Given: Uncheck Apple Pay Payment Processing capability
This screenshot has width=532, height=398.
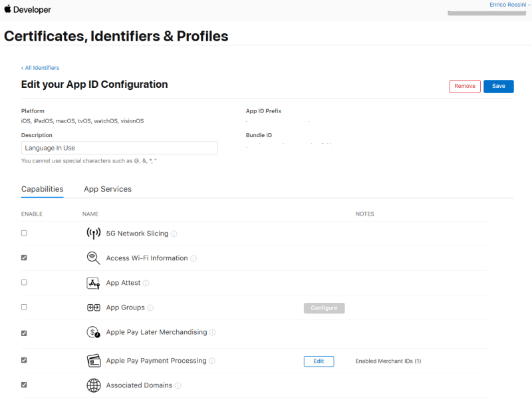Looking at the screenshot, I should coord(24,360).
